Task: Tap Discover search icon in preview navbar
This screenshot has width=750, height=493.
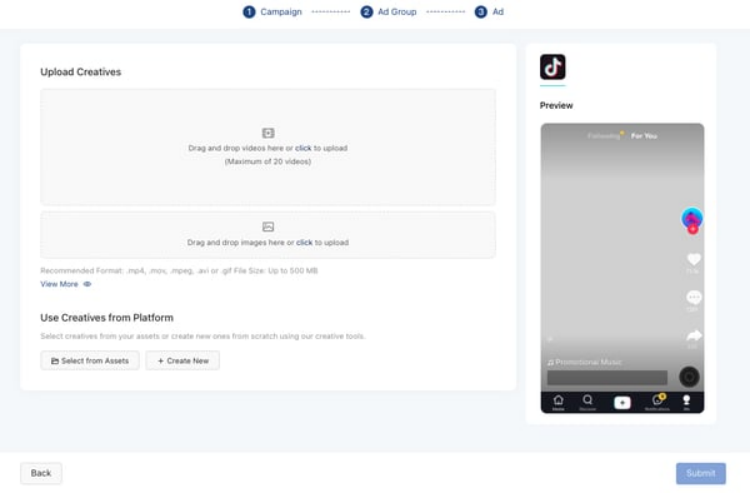Action: pyautogui.click(x=587, y=402)
